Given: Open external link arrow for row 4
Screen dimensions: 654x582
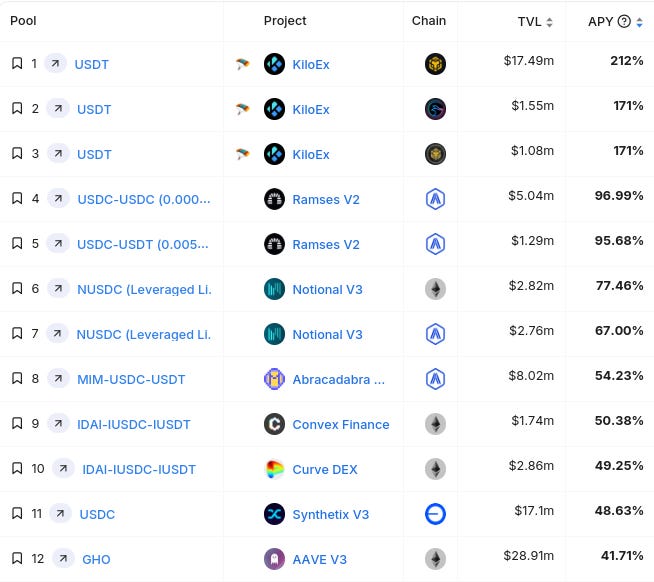Looking at the screenshot, I should 58,199.
